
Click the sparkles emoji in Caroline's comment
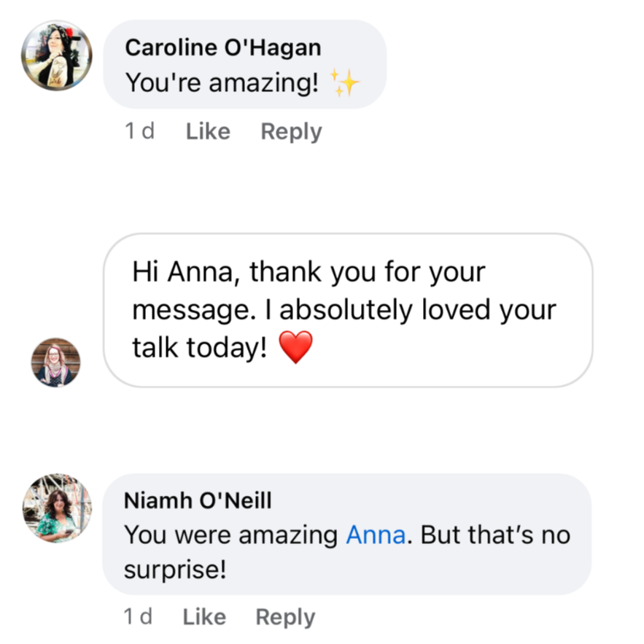[344, 83]
